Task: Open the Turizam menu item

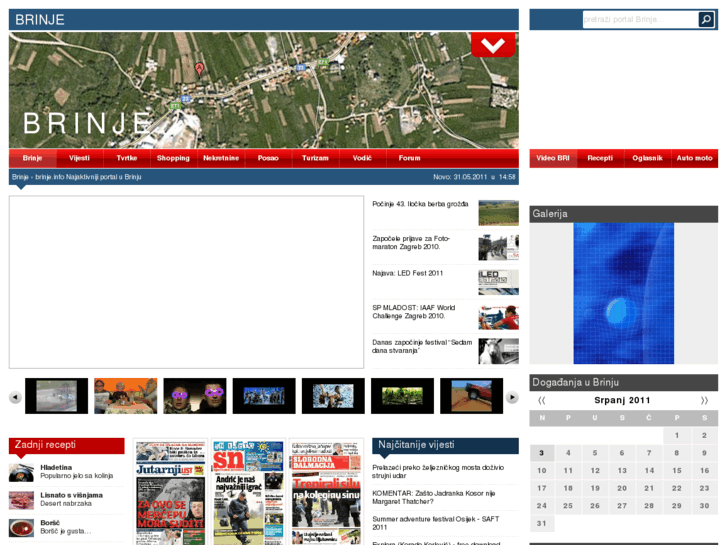Action: (315, 158)
